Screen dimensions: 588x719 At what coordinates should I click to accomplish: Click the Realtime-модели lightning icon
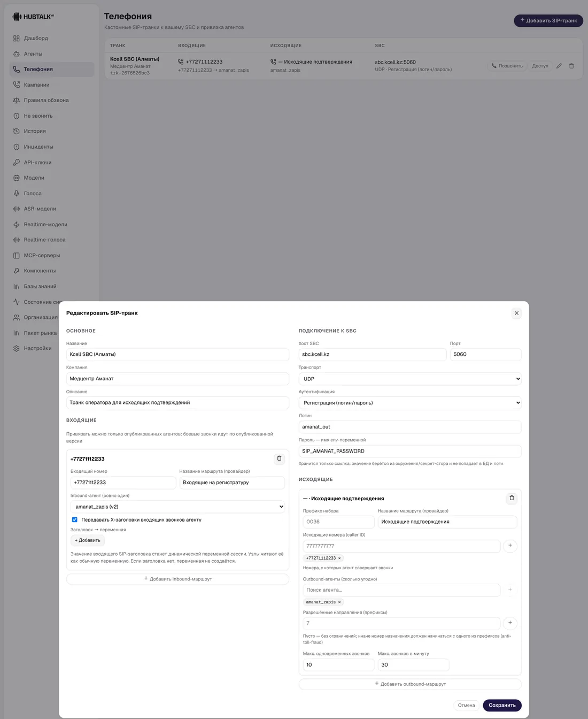17,225
